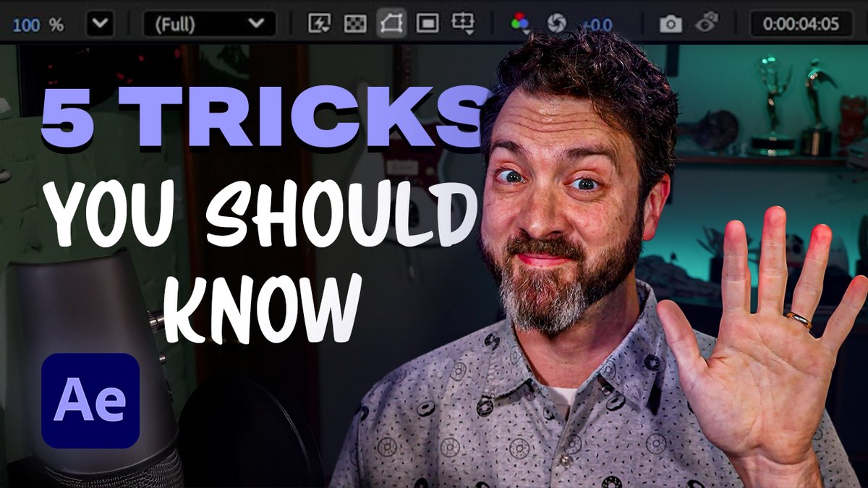Image resolution: width=868 pixels, height=488 pixels.
Task: Open the (Full) resolution dropdown
Action: 209,24
